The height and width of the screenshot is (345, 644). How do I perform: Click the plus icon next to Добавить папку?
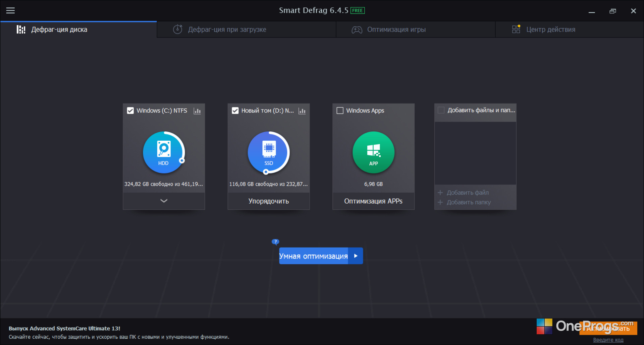[x=440, y=202]
